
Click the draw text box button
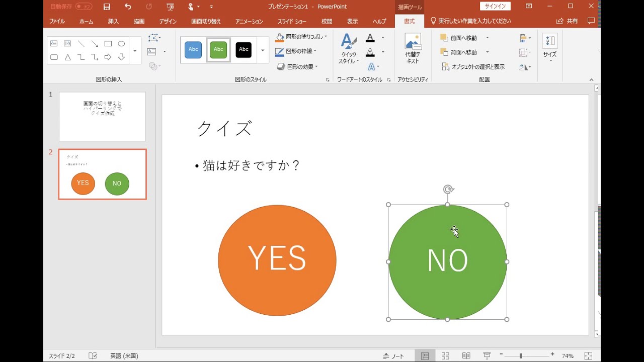[x=152, y=52]
